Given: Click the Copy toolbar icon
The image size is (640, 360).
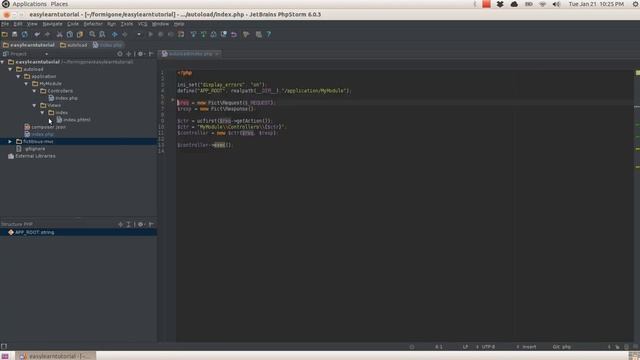Looking at the screenshot, I should point(70,34).
